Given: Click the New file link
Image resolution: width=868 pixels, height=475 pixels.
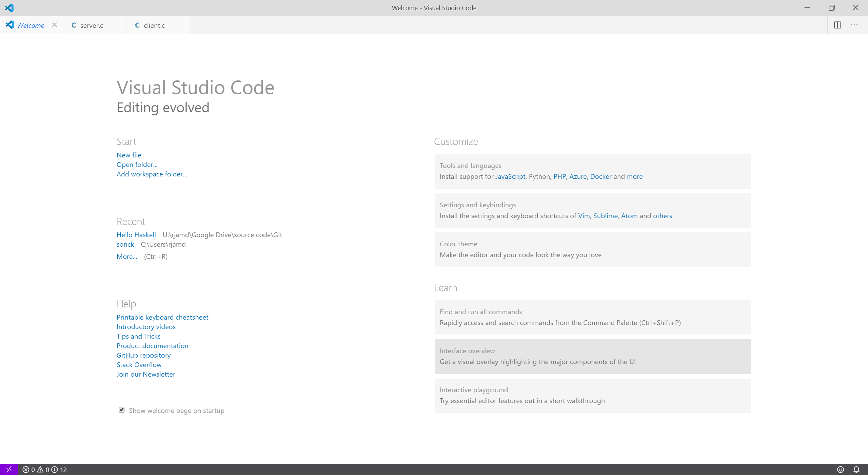Looking at the screenshot, I should coord(129,155).
